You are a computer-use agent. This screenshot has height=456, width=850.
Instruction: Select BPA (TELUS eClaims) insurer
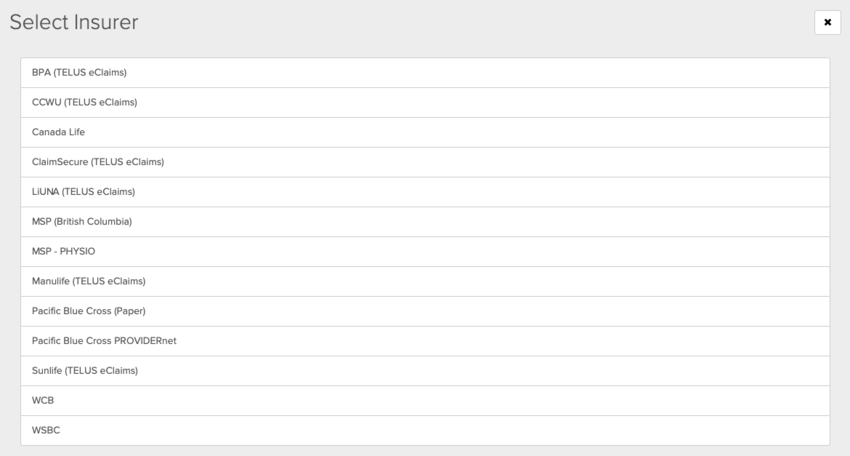424,72
